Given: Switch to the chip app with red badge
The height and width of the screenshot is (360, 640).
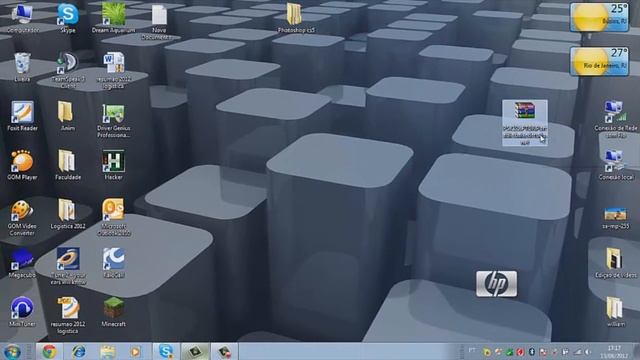Looking at the screenshot, I should (x=224, y=351).
